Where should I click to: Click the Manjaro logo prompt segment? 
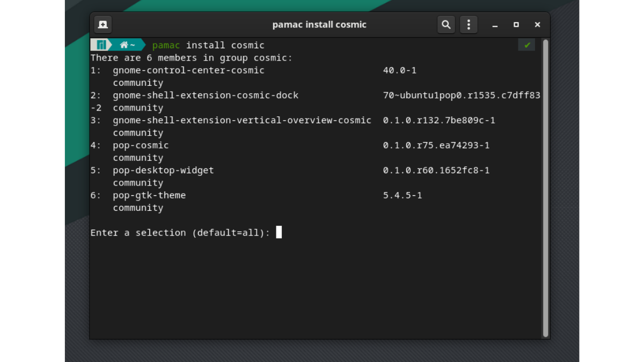pos(101,45)
